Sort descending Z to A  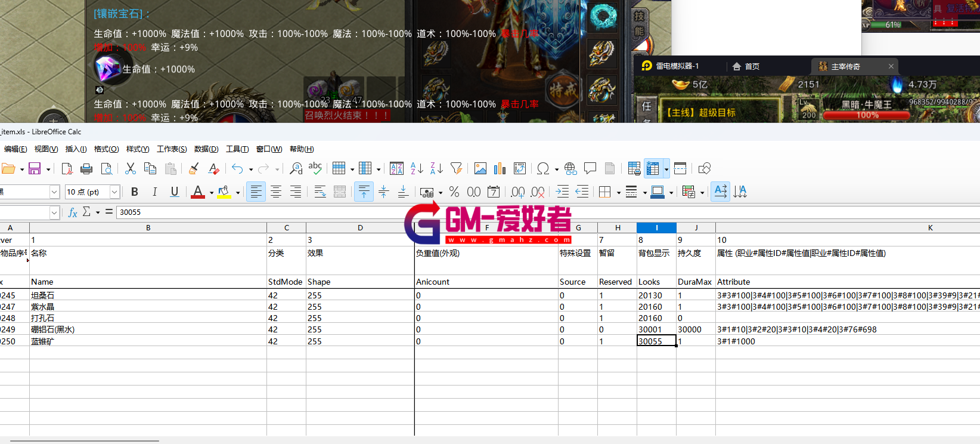click(x=436, y=169)
